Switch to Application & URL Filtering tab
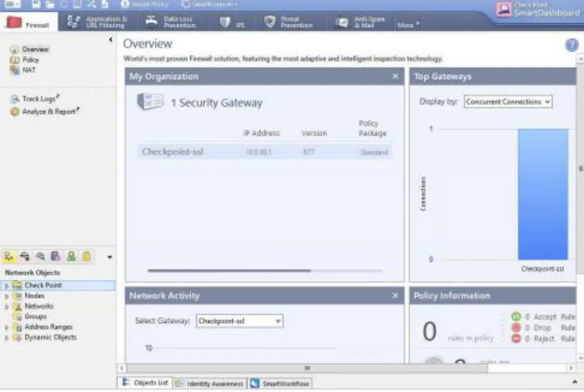The width and height of the screenshot is (584, 392). coord(98,22)
